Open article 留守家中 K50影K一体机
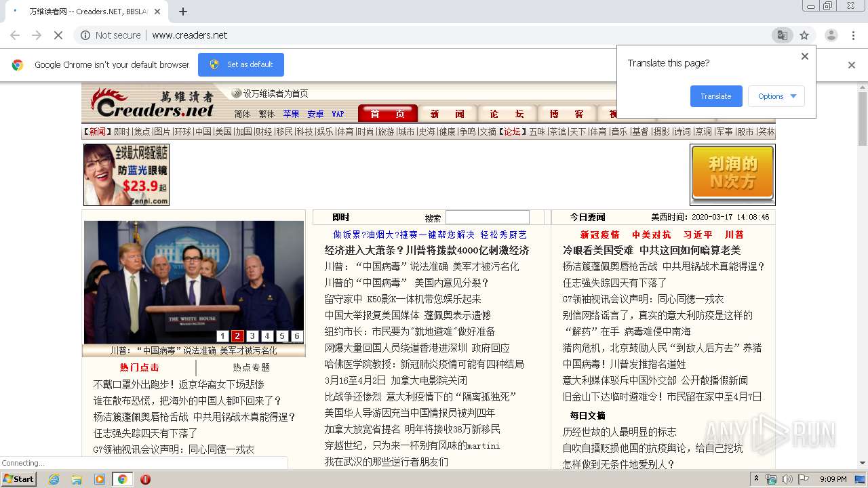Image resolution: width=868 pixels, height=488 pixels. pos(403,299)
